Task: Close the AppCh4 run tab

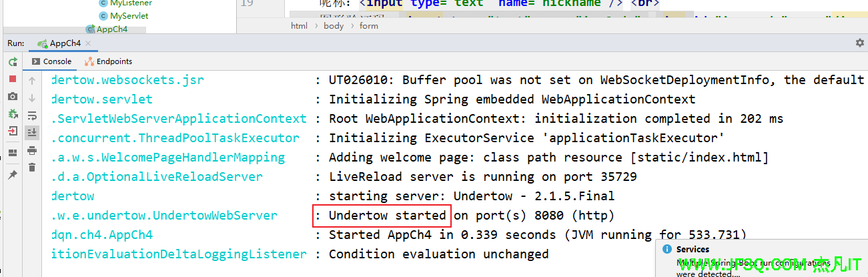Action: click(x=89, y=43)
